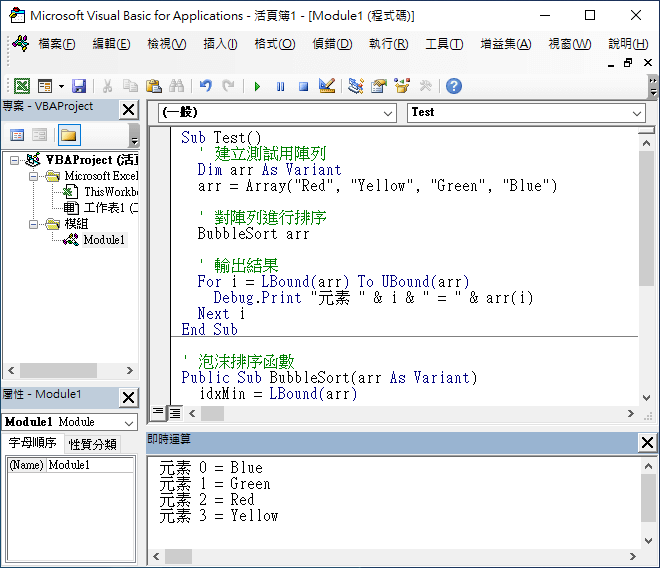
Task: Toggle Full Module View button below code
Action: click(x=175, y=413)
